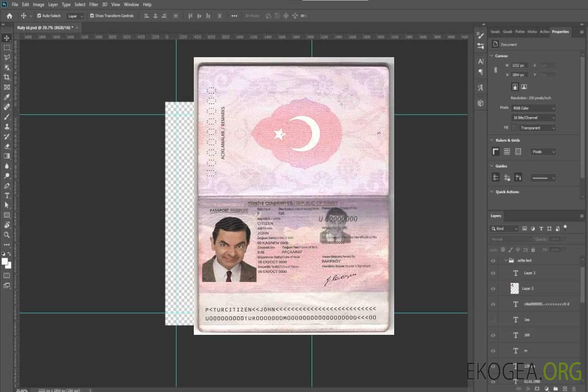Select the Rectangle shape tool
The height and width of the screenshot is (392, 588).
coord(7,215)
